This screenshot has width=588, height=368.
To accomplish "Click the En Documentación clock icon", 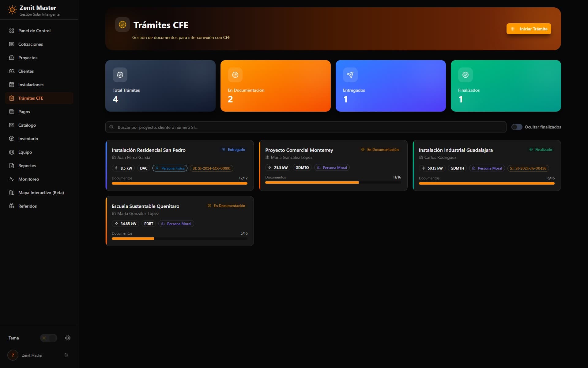I will point(235,75).
